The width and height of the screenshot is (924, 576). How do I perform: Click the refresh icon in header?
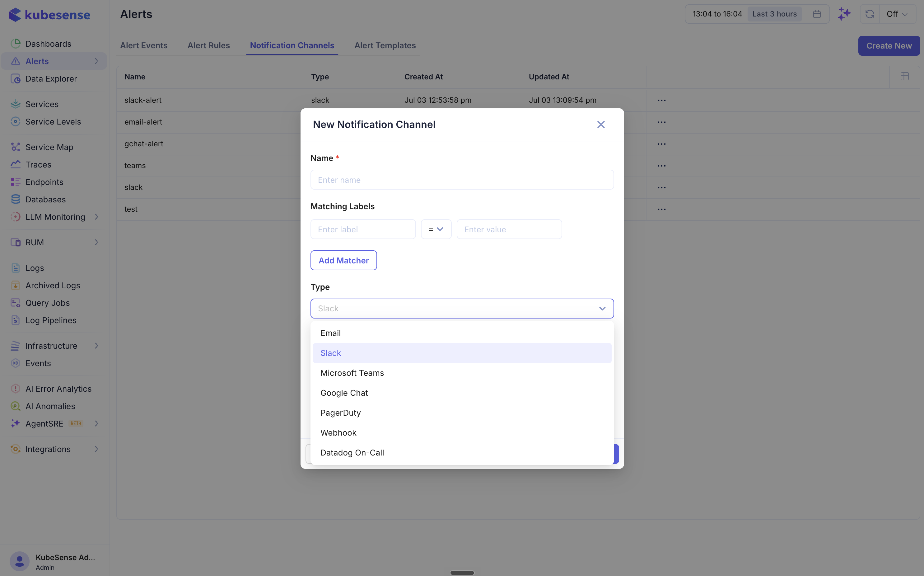click(x=870, y=14)
